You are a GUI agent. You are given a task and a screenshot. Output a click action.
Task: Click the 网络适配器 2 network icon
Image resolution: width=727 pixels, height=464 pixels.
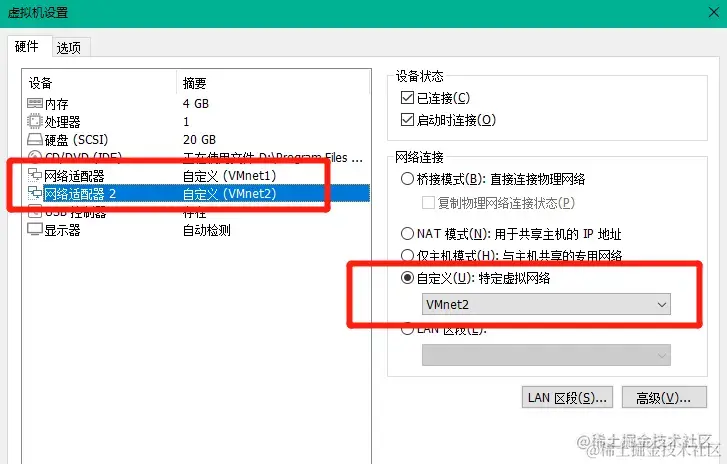(35, 193)
